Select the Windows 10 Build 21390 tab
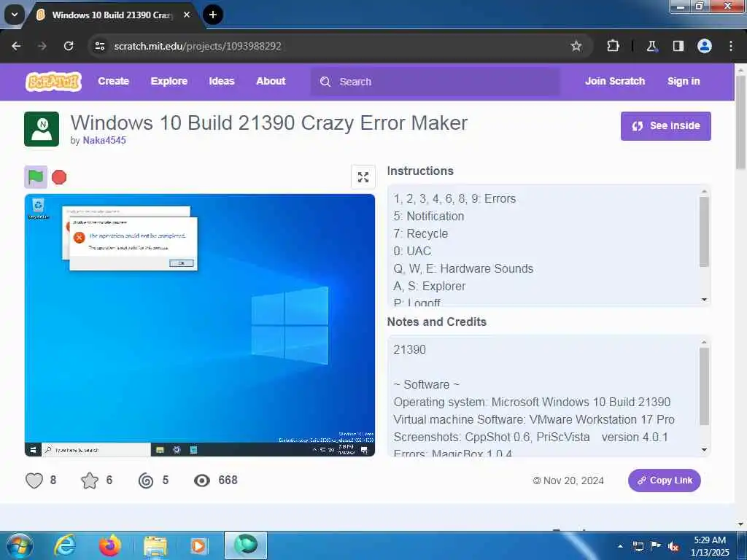This screenshot has width=747, height=560. coord(111,15)
